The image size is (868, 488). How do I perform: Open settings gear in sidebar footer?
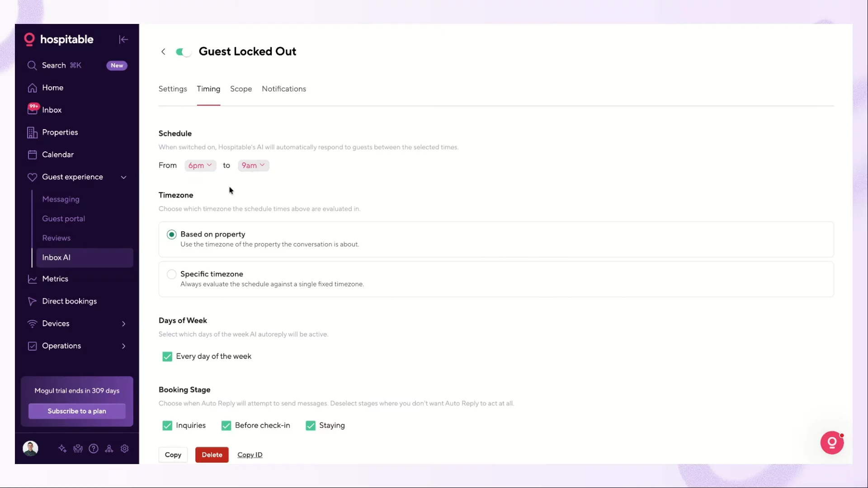tap(125, 449)
